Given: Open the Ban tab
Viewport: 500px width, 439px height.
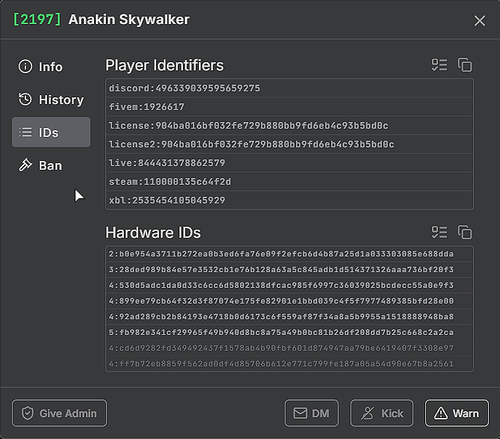Looking at the screenshot, I should pos(51,165).
